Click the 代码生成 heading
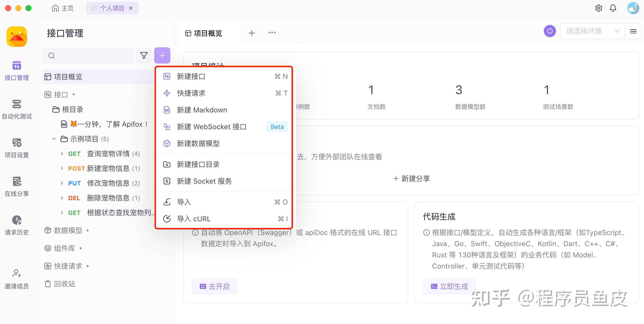Image resolution: width=644 pixels, height=324 pixels. coord(439,217)
